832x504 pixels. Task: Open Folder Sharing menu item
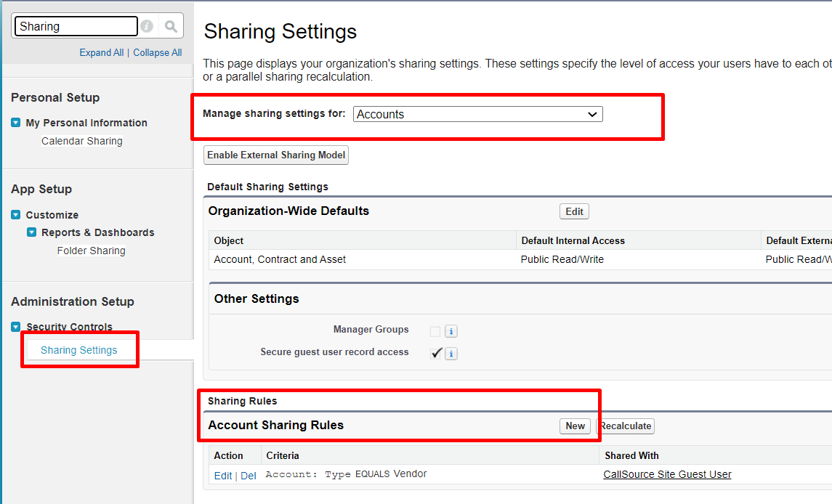pyautogui.click(x=92, y=251)
